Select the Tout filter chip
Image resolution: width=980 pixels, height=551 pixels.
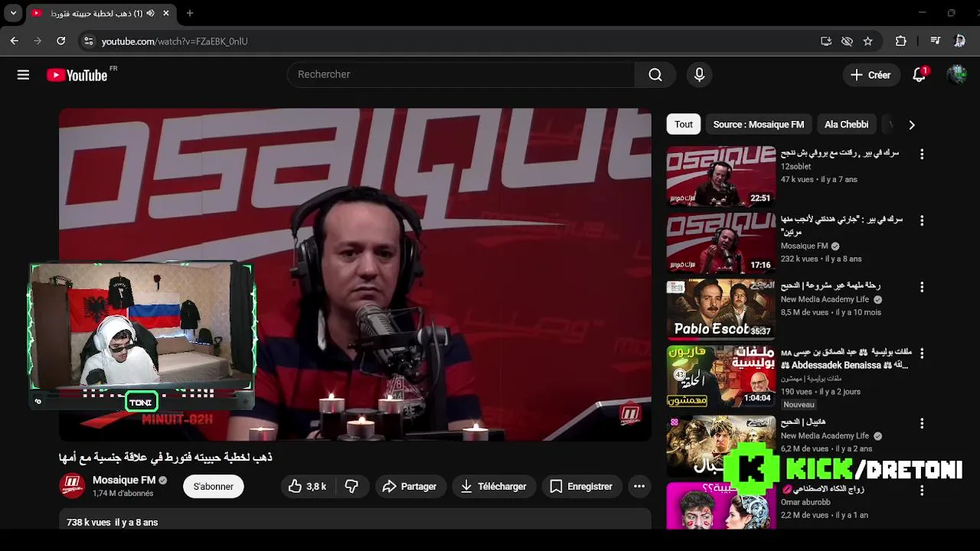click(684, 124)
